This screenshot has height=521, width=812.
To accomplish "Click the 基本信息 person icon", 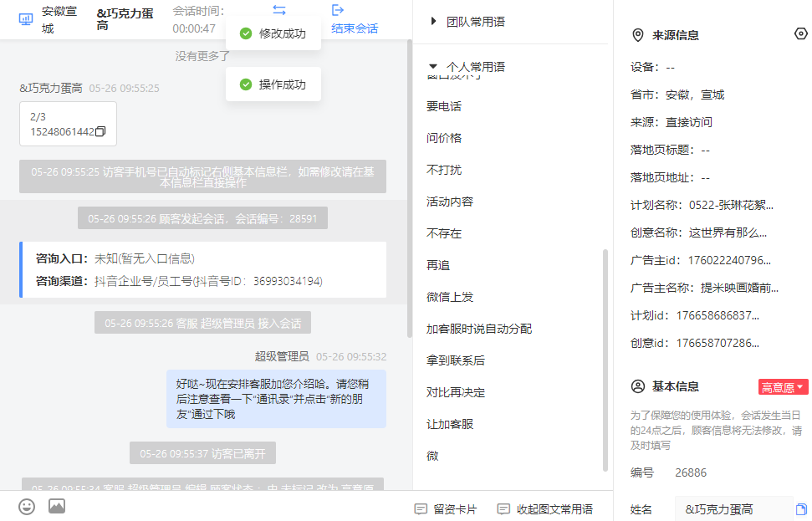I will pos(638,386).
